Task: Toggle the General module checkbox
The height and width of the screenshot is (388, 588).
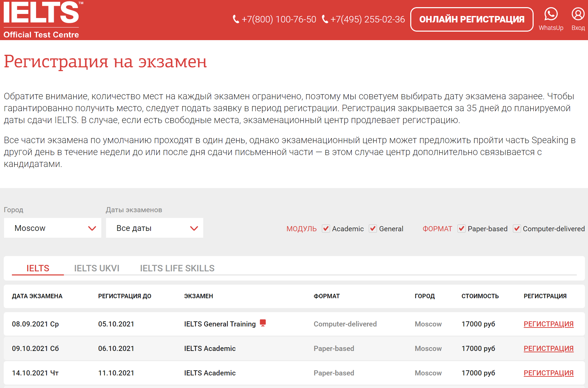Action: (373, 229)
